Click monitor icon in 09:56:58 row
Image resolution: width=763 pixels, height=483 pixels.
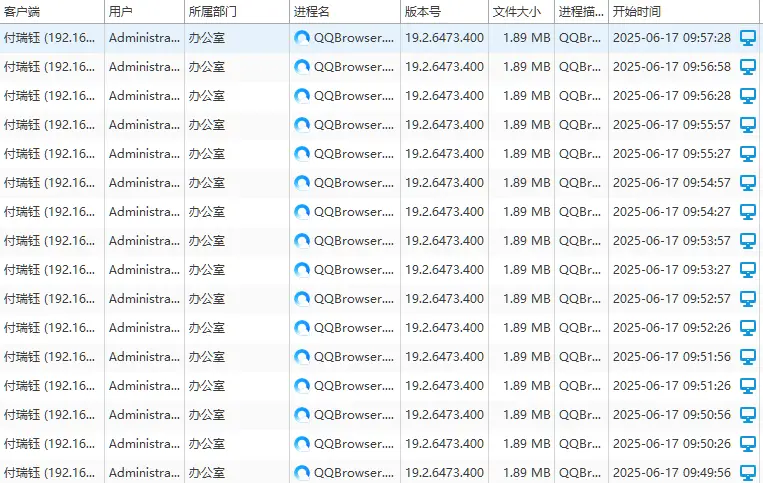coord(747,67)
